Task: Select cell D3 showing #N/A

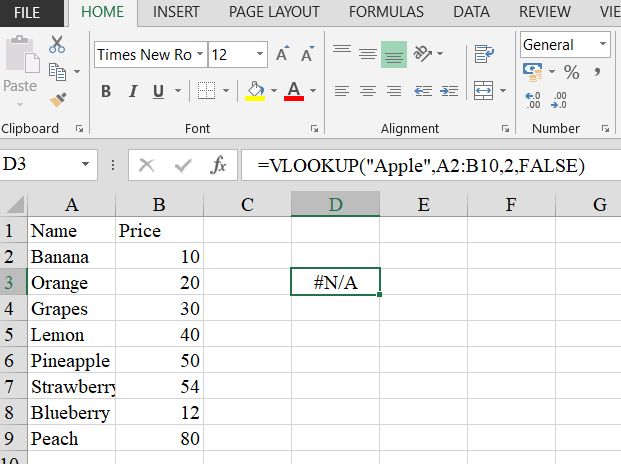Action: [335, 283]
